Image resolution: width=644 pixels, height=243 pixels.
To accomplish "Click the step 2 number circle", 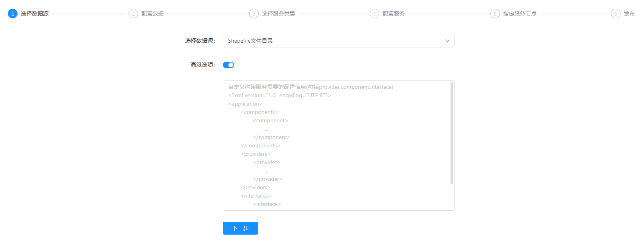I will [x=133, y=14].
